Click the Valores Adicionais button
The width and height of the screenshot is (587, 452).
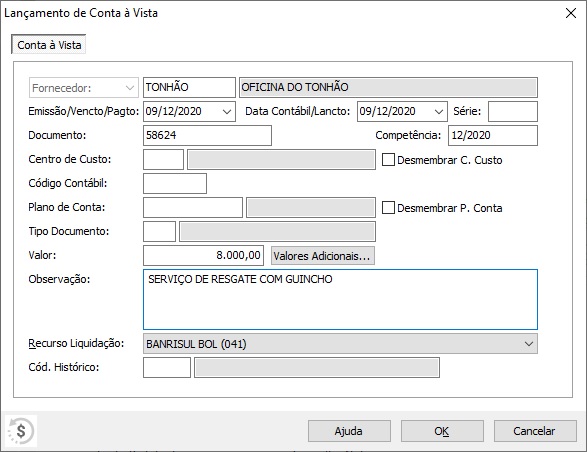(x=323, y=256)
